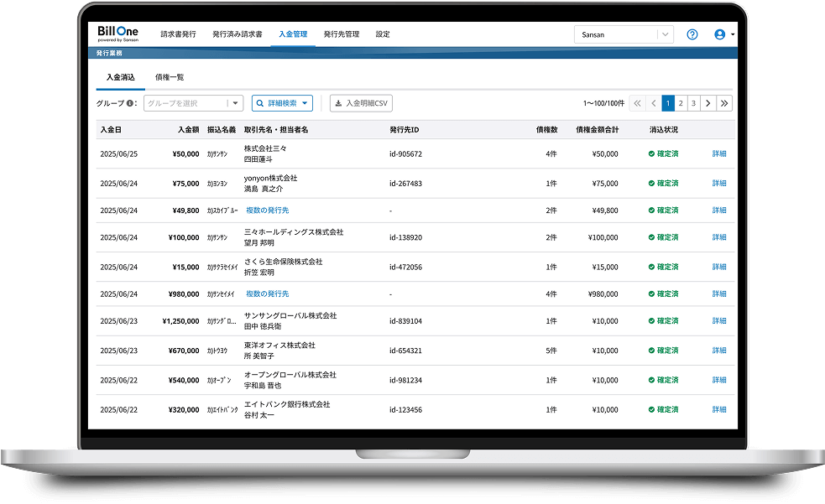Open the 発行先管理 menu item

[341, 34]
